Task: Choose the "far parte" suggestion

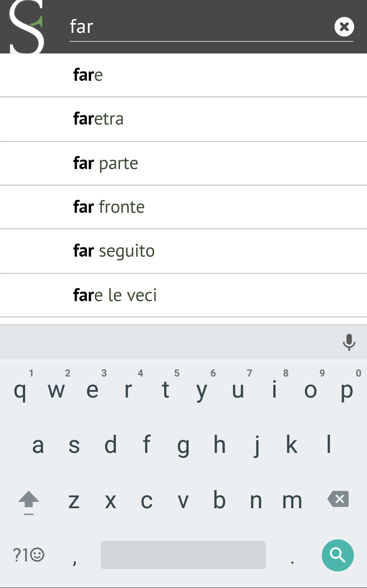Action: 183,163
